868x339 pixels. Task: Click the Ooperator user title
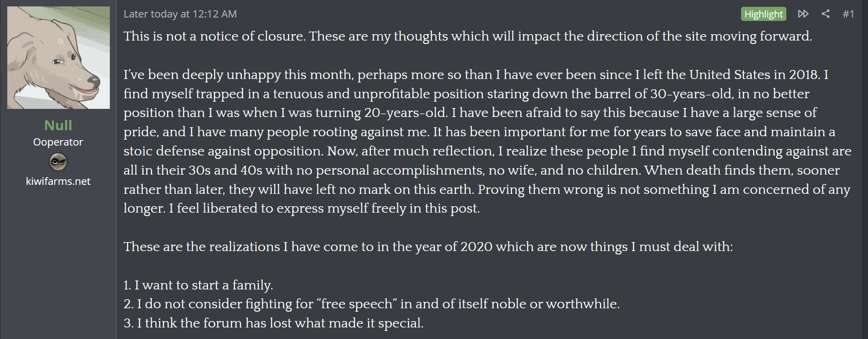coord(58,142)
